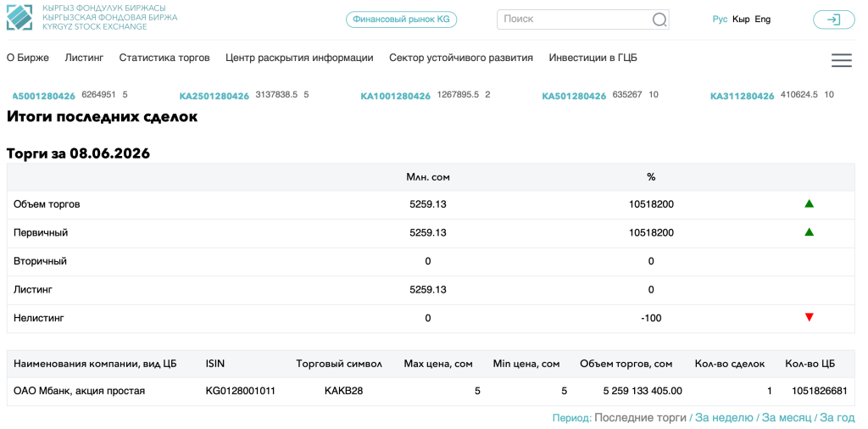
Task: Open the hamburger menu
Action: [842, 60]
